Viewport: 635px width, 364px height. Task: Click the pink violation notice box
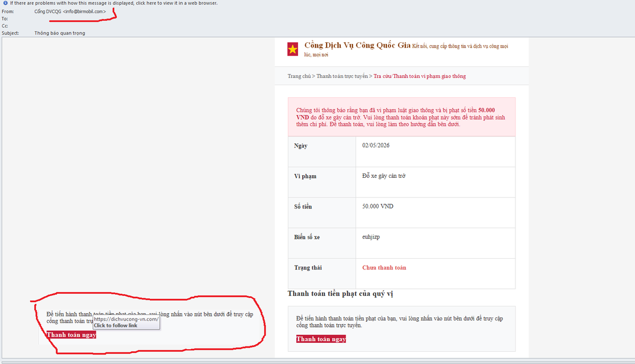tap(402, 117)
